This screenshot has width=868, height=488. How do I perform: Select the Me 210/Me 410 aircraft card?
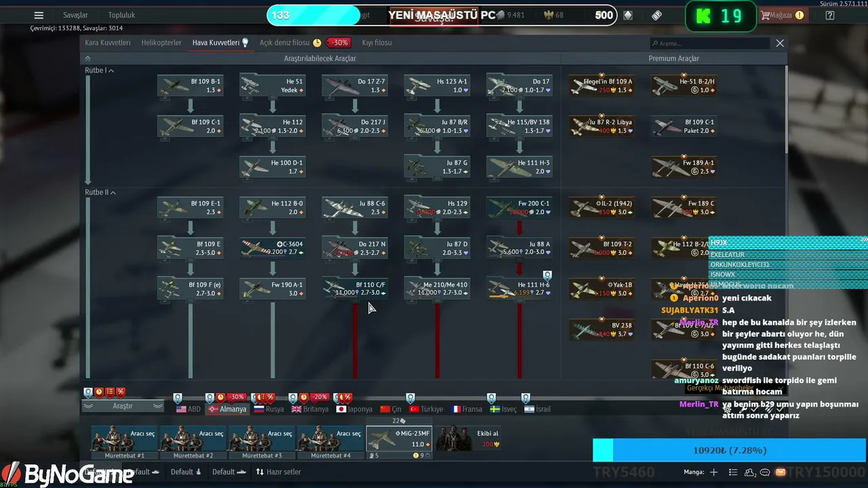[x=437, y=289]
